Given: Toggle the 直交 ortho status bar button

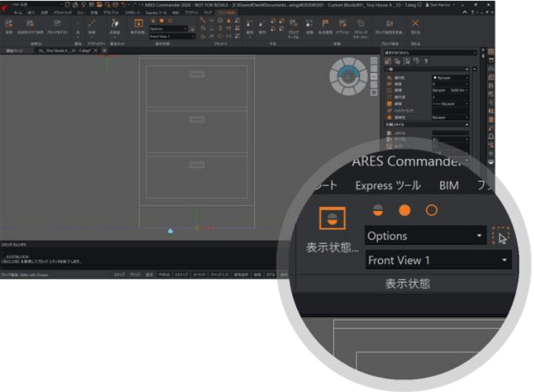Looking at the screenshot, I should [x=150, y=274].
